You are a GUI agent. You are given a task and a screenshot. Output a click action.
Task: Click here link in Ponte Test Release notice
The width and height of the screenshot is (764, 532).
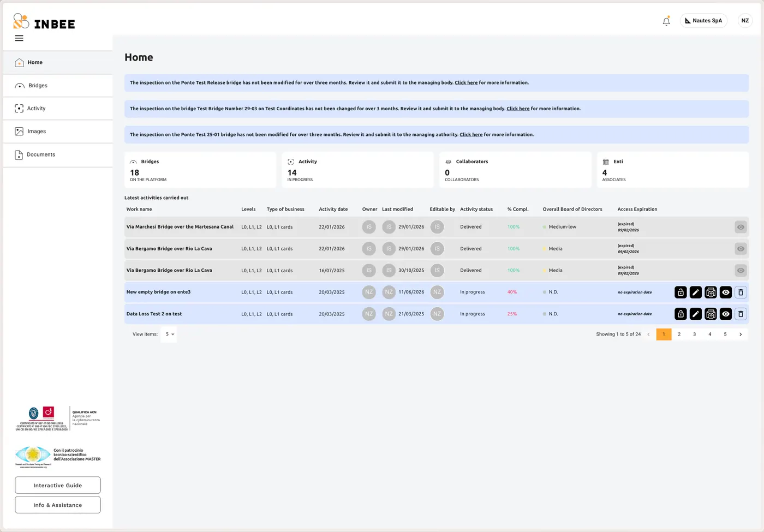pyautogui.click(x=466, y=83)
